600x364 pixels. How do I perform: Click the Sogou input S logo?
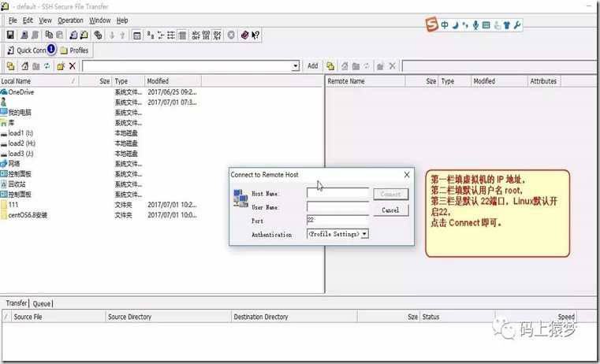431,25
